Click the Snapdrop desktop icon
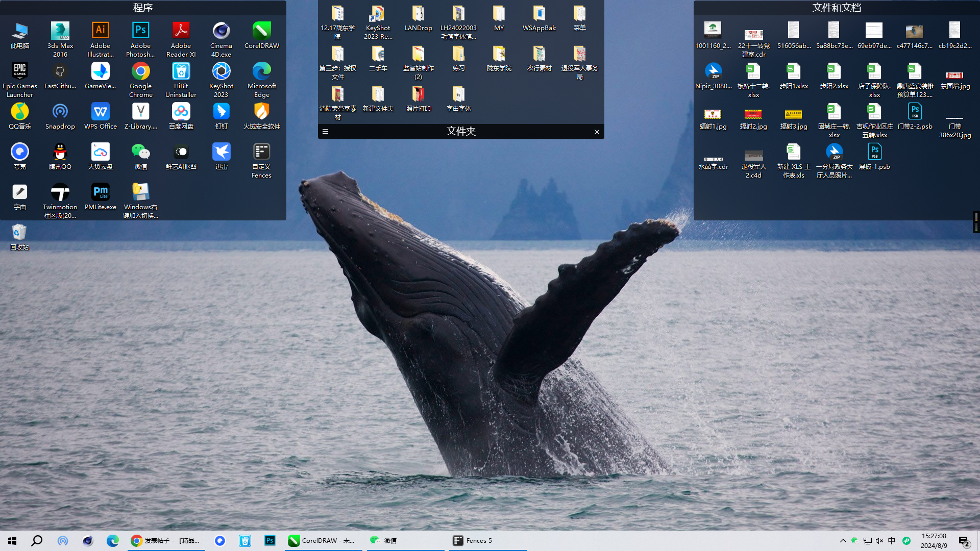The height and width of the screenshot is (551, 980). (x=60, y=116)
